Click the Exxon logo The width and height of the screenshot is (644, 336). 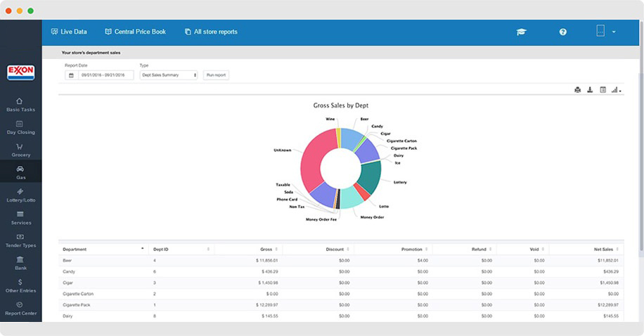click(20, 72)
